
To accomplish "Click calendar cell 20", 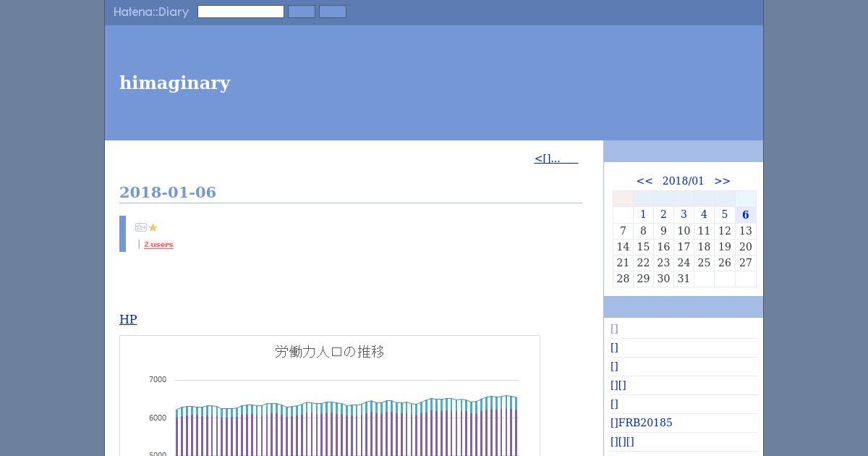I will coord(746,247).
